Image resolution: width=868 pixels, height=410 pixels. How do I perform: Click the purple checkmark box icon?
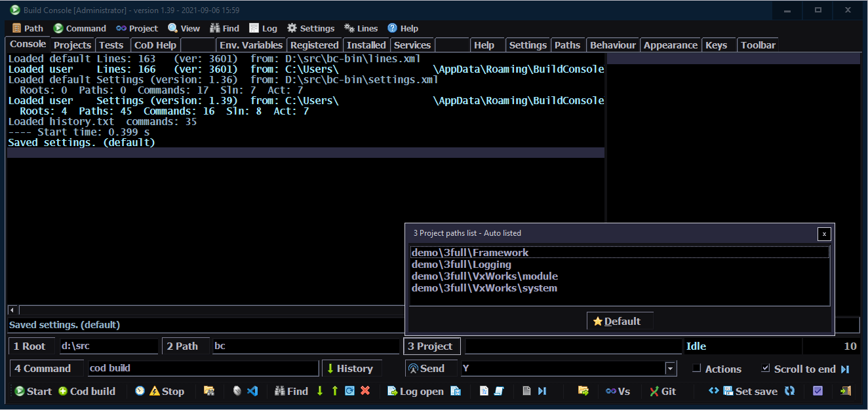point(818,391)
